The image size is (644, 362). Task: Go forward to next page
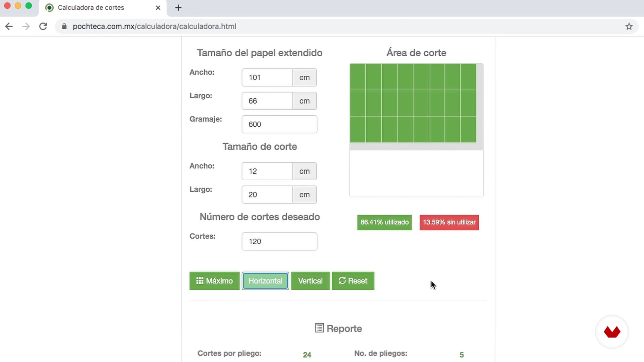click(x=26, y=26)
